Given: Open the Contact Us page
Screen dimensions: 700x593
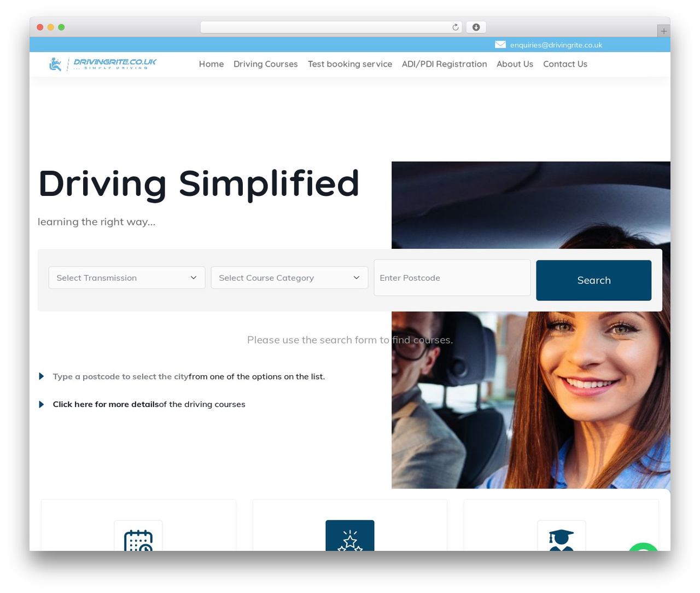Looking at the screenshot, I should pyautogui.click(x=565, y=64).
